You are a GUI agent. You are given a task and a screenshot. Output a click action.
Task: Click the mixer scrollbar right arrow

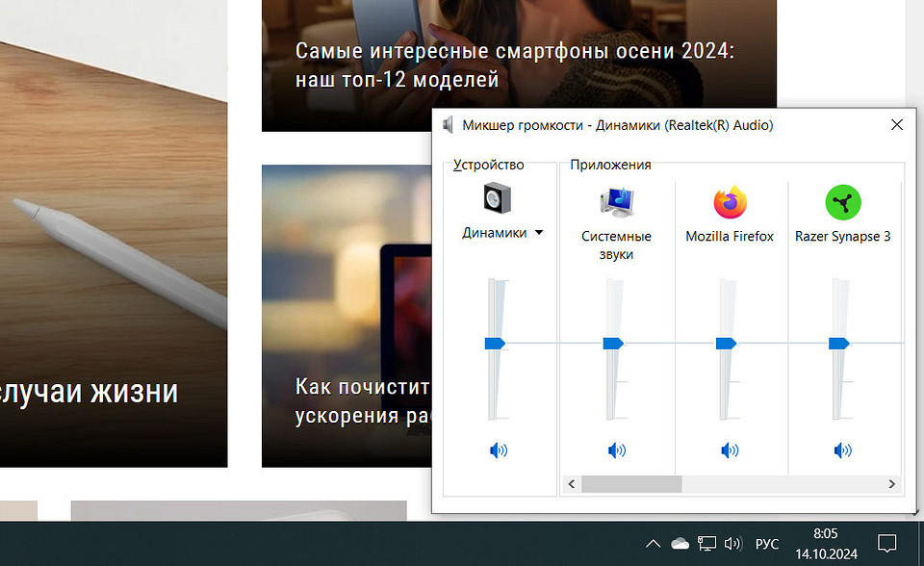click(893, 484)
